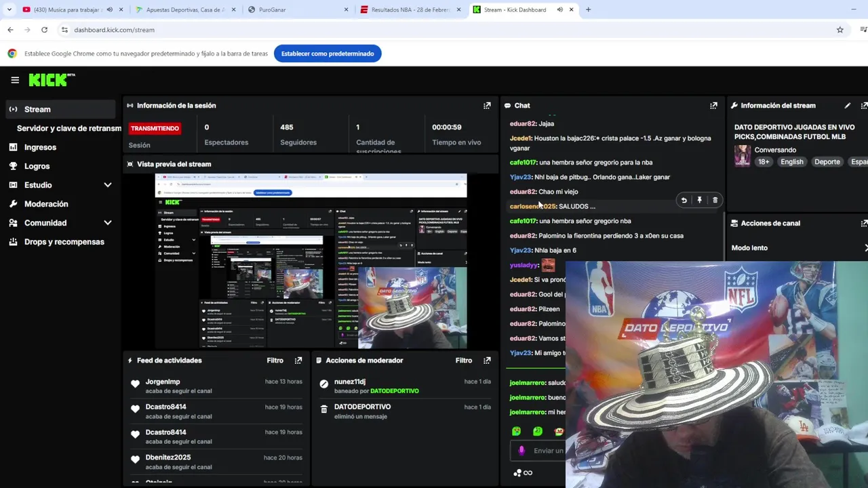
Task: Click the JorgenImp follower entry name
Action: pos(163,382)
